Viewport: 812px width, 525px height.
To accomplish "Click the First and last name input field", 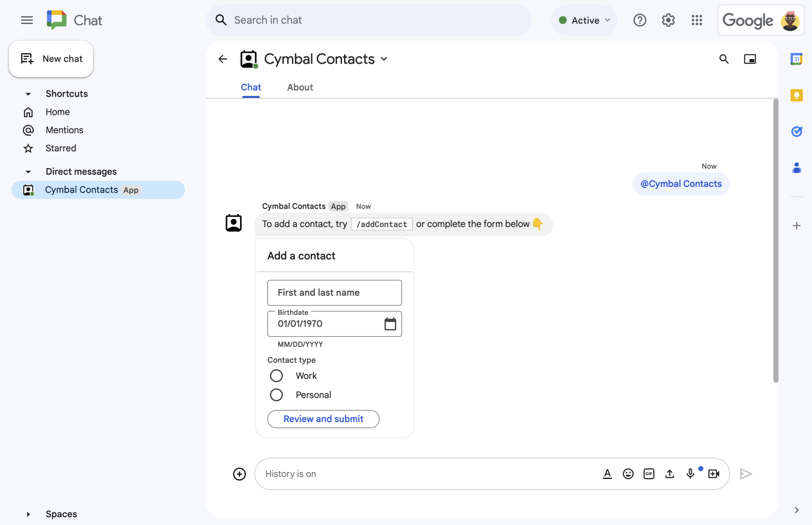I will tap(334, 292).
